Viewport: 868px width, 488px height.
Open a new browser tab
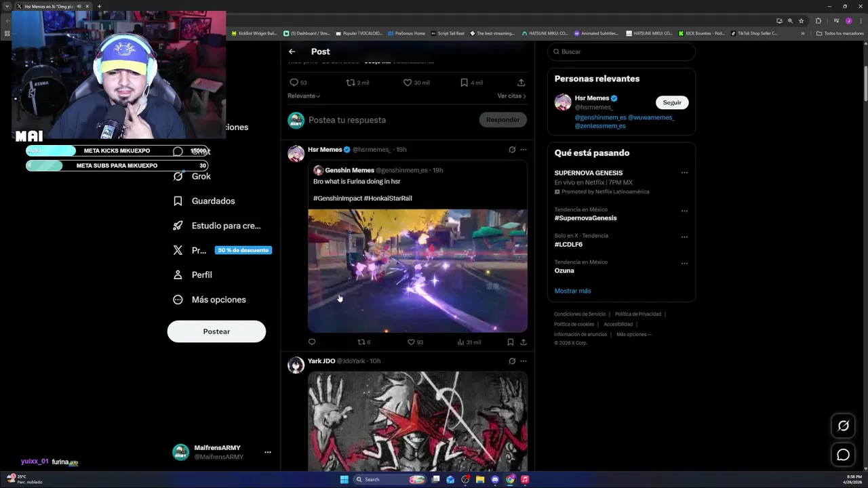99,6
